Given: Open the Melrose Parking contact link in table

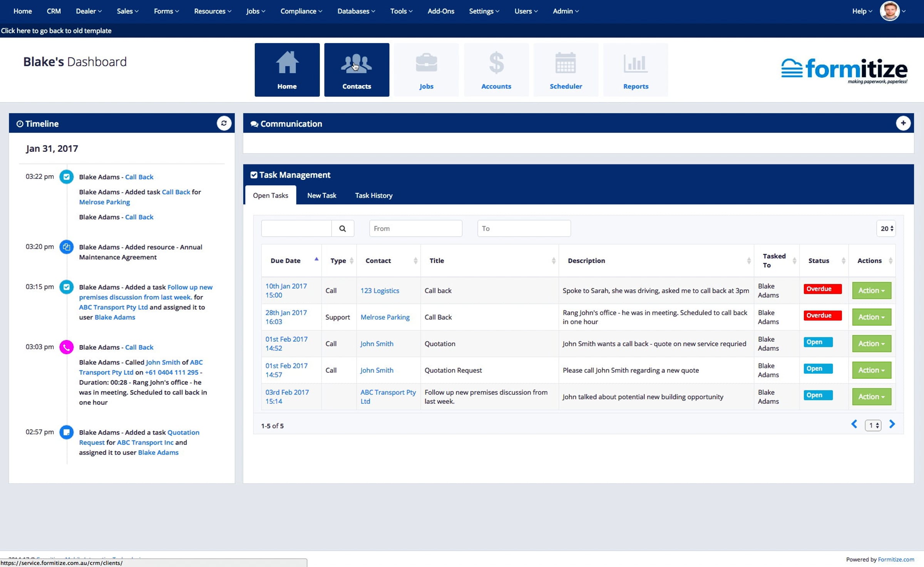Looking at the screenshot, I should [385, 317].
